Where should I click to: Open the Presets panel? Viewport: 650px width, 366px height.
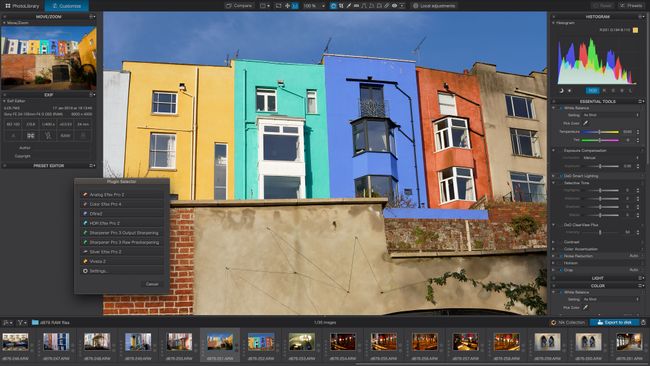click(x=631, y=6)
